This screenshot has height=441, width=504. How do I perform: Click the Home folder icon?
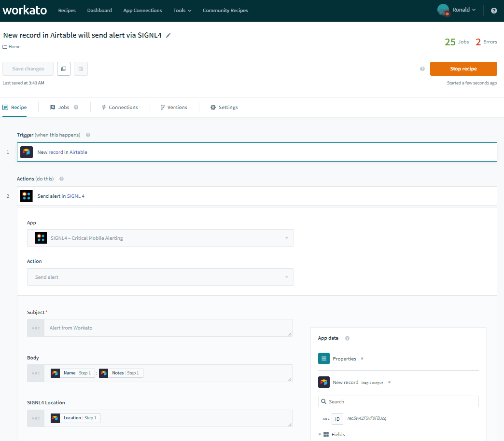pos(5,47)
